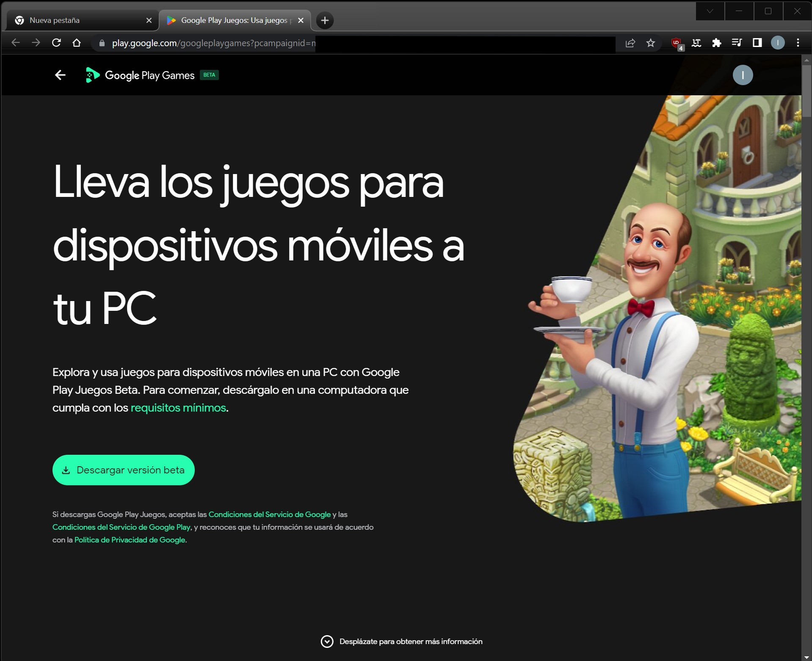Screen dimensions: 812x661
Task: Go back using the browser back arrow
Action: click(16, 42)
